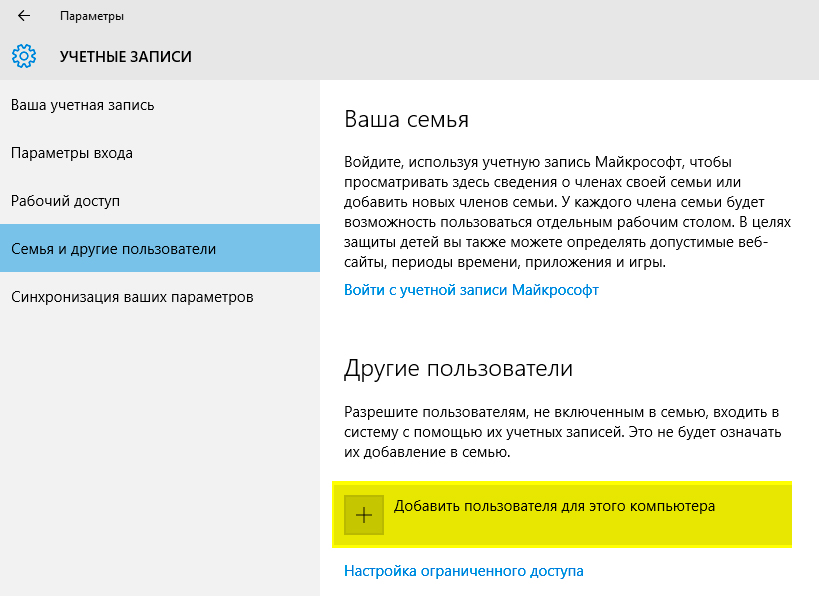Click the УЧЕТНЫЕ ЗАПИСИ header title
This screenshot has width=819, height=596.
tap(125, 57)
